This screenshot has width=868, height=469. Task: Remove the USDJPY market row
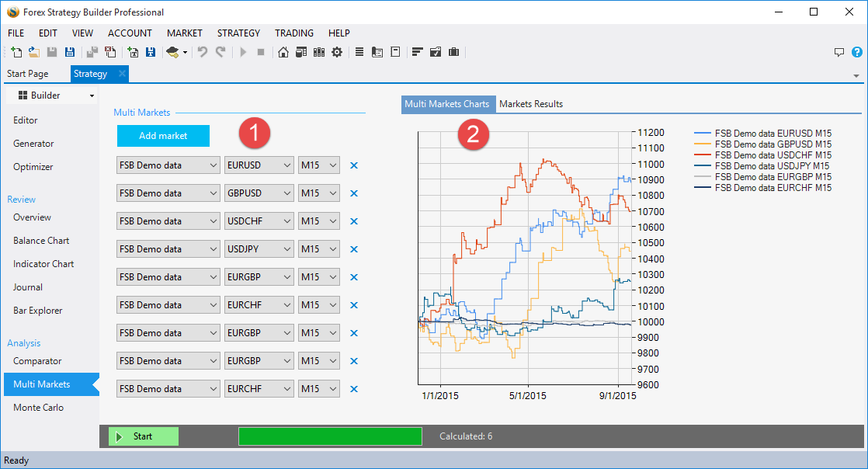(354, 249)
